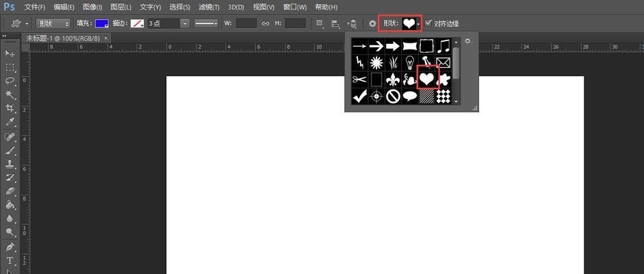Screen dimensions: 644x274
Task: Choose the ornament flourish shape
Action: [x=410, y=79]
